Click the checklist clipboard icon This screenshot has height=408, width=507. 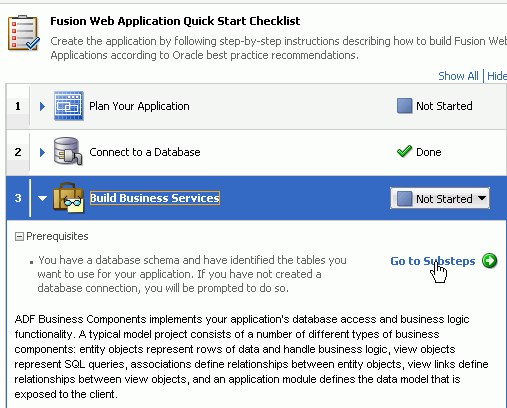point(24,33)
